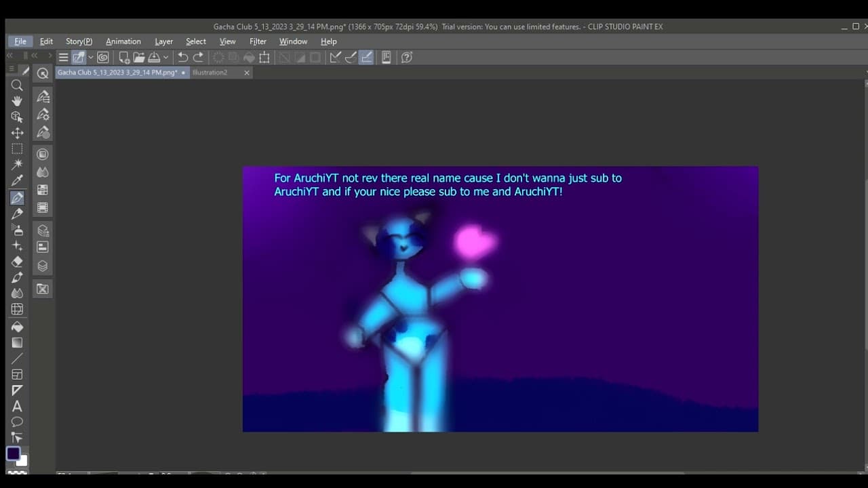The image size is (868, 488).
Task: Select the dark purple main color swatch
Action: point(14,453)
